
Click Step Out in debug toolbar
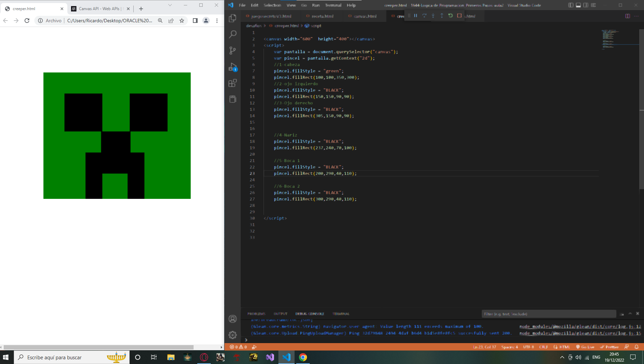(442, 16)
